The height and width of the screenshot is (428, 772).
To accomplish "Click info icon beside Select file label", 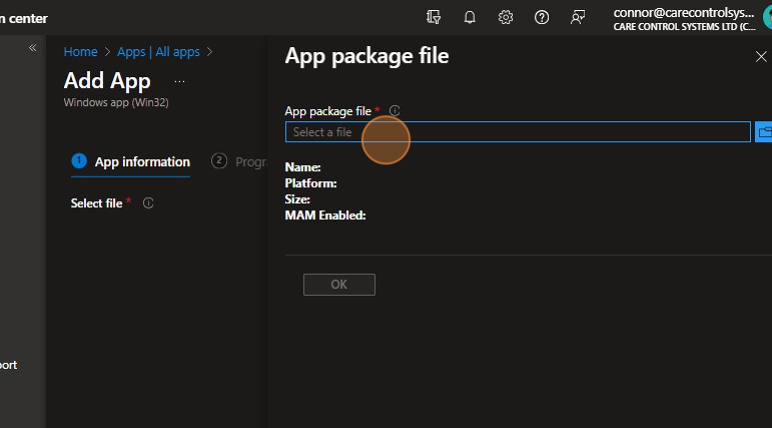I will 148,203.
